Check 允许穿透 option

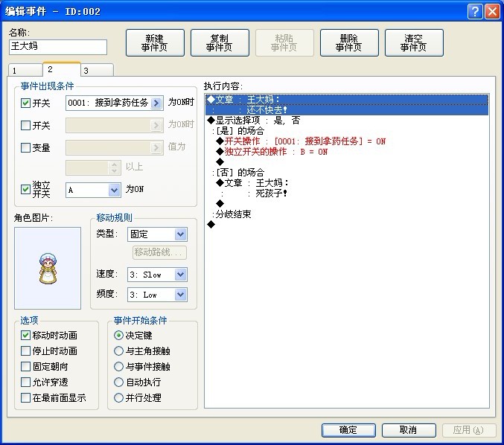click(x=25, y=382)
